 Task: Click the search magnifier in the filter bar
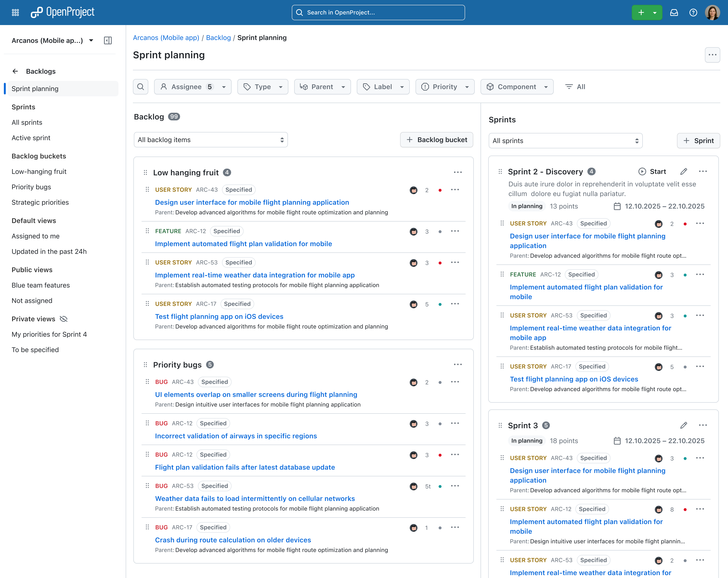140,86
